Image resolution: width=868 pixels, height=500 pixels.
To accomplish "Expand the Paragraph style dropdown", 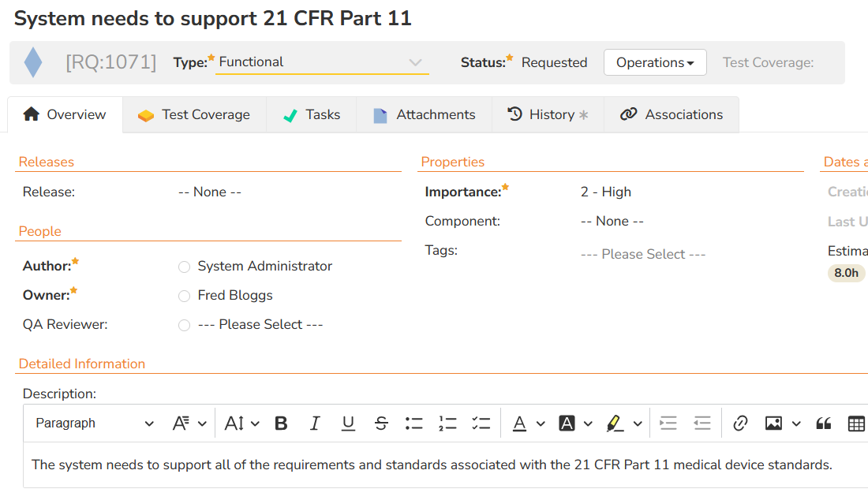I will (95, 424).
